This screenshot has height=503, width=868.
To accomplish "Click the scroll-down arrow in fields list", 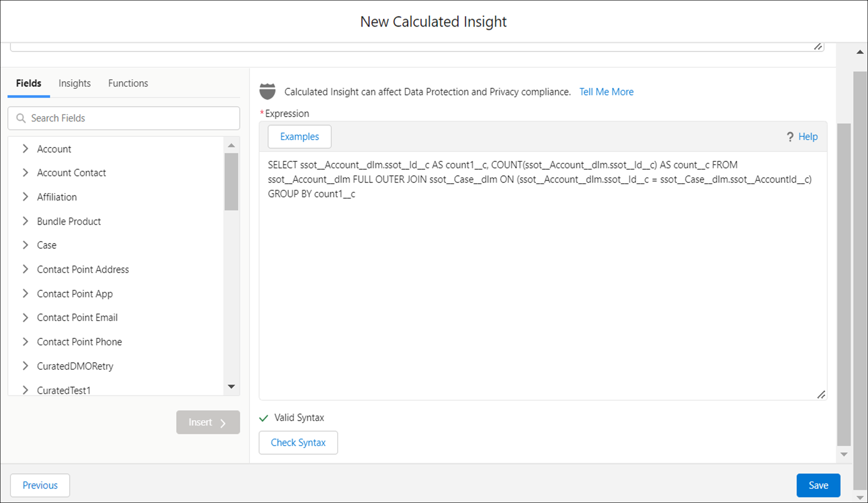I will click(x=232, y=386).
